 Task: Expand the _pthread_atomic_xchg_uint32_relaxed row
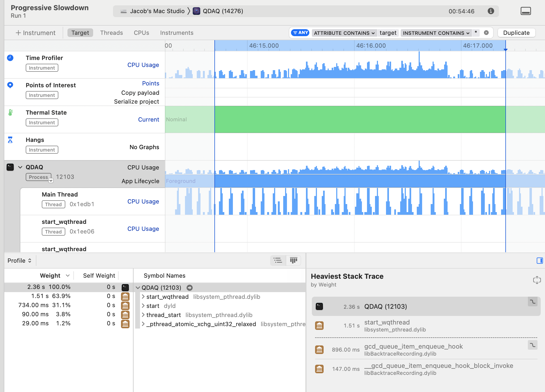[x=143, y=324]
